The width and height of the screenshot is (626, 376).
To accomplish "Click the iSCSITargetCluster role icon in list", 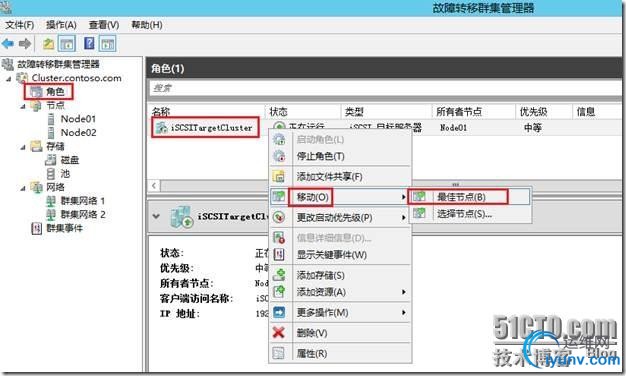I will pos(161,128).
